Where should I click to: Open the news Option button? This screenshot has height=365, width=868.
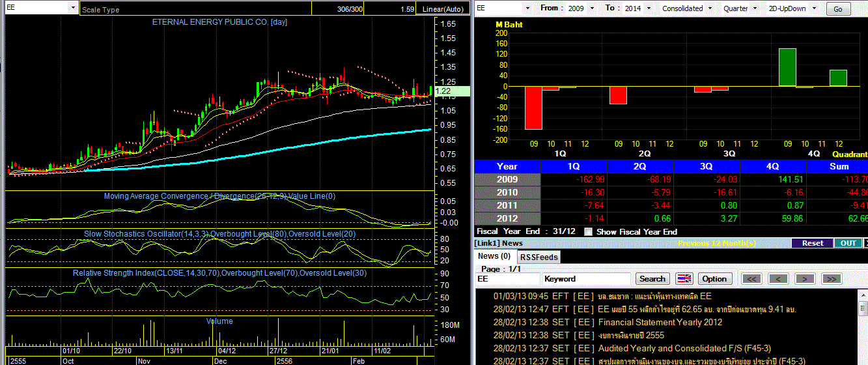click(714, 279)
